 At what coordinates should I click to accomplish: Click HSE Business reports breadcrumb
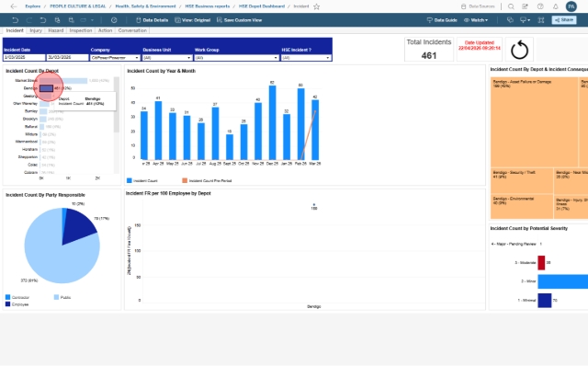pos(208,6)
